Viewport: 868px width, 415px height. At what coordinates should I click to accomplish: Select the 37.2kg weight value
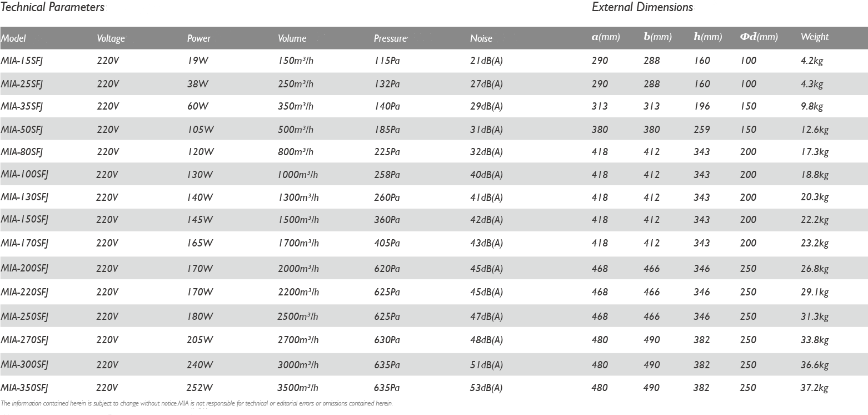click(815, 388)
